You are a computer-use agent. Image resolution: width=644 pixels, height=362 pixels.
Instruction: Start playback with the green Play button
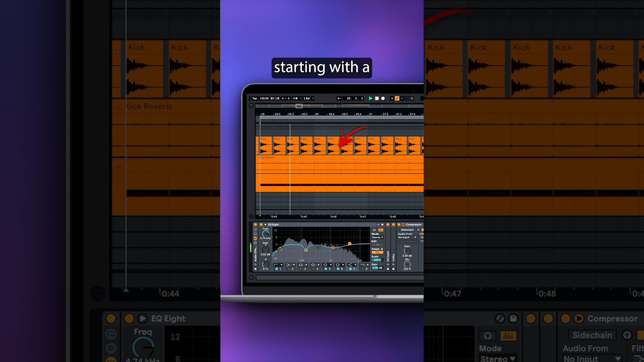pos(371,99)
